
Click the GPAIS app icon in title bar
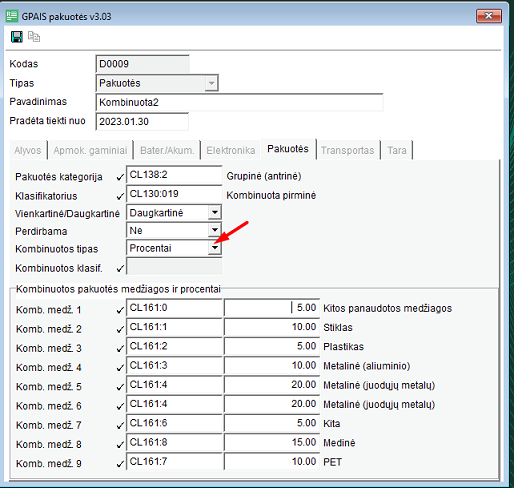click(12, 16)
